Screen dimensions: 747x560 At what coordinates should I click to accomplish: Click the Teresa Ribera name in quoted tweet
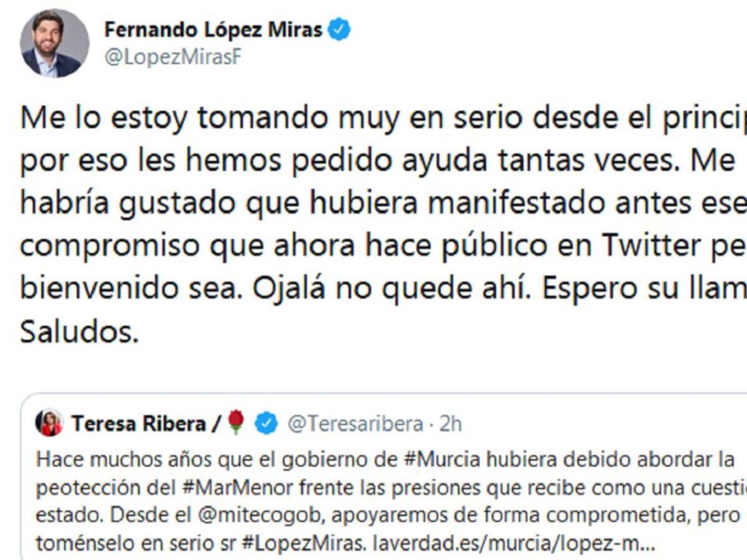click(138, 424)
